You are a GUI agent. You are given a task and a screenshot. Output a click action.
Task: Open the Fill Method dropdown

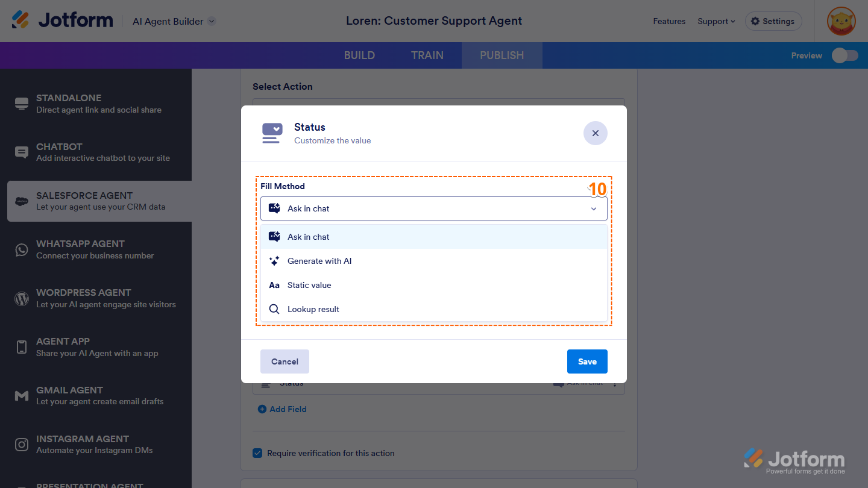click(433, 208)
